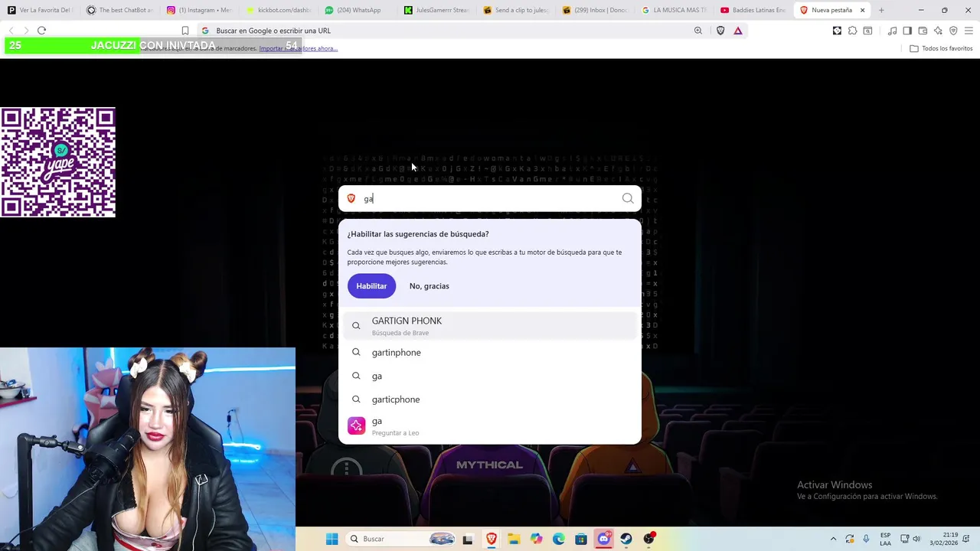Screen dimensions: 980x551
Task: Click the magnifier search icon in search box
Action: tap(628, 198)
